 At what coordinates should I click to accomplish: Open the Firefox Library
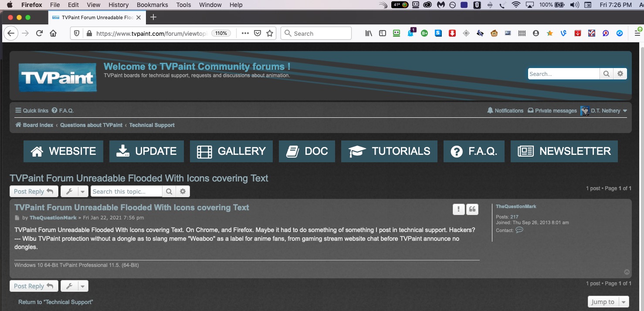pos(369,34)
